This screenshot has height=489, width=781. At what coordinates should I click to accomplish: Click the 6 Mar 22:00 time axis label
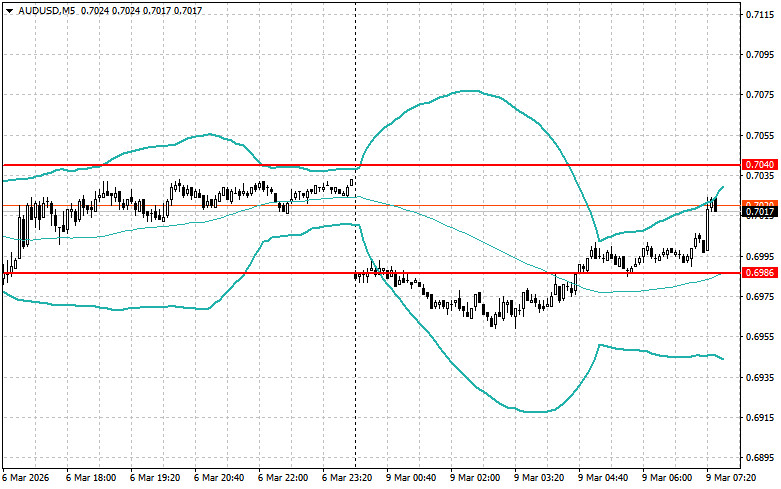pyautogui.click(x=283, y=478)
